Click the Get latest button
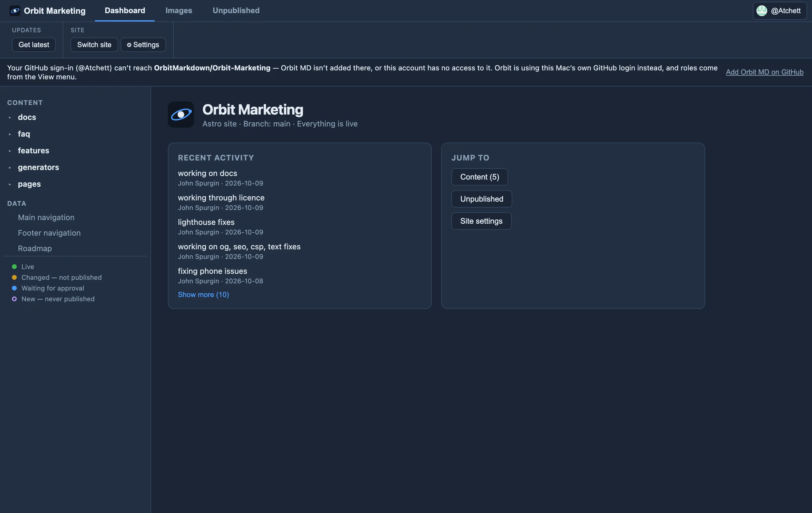The image size is (812, 513). 34,44
